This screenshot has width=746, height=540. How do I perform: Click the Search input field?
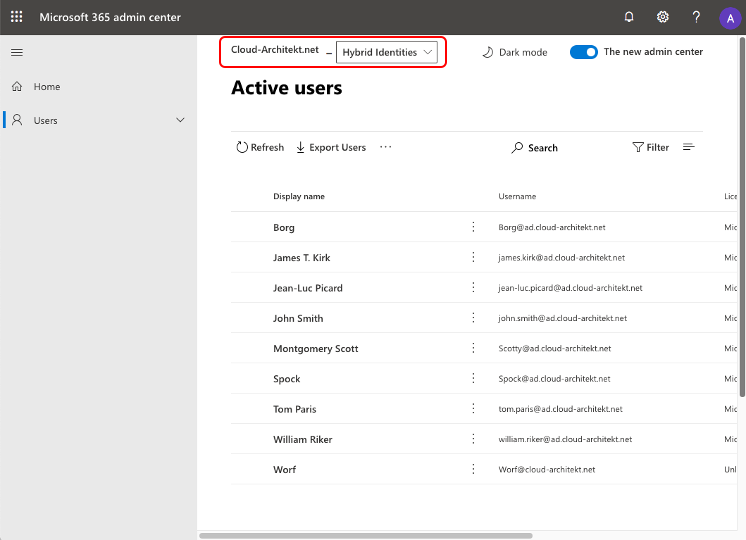pos(542,148)
